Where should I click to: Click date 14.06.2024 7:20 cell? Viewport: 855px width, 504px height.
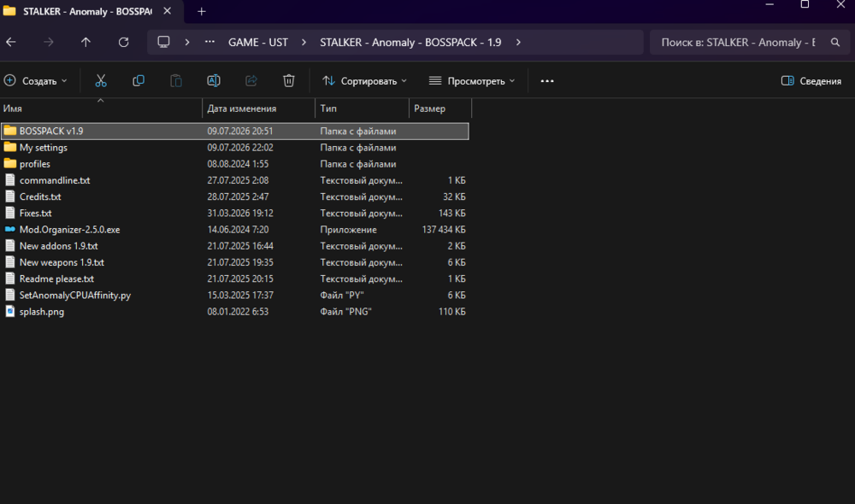pos(238,230)
